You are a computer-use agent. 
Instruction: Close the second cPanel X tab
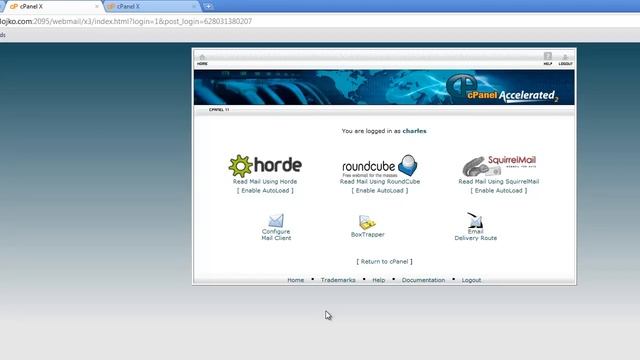194,7
